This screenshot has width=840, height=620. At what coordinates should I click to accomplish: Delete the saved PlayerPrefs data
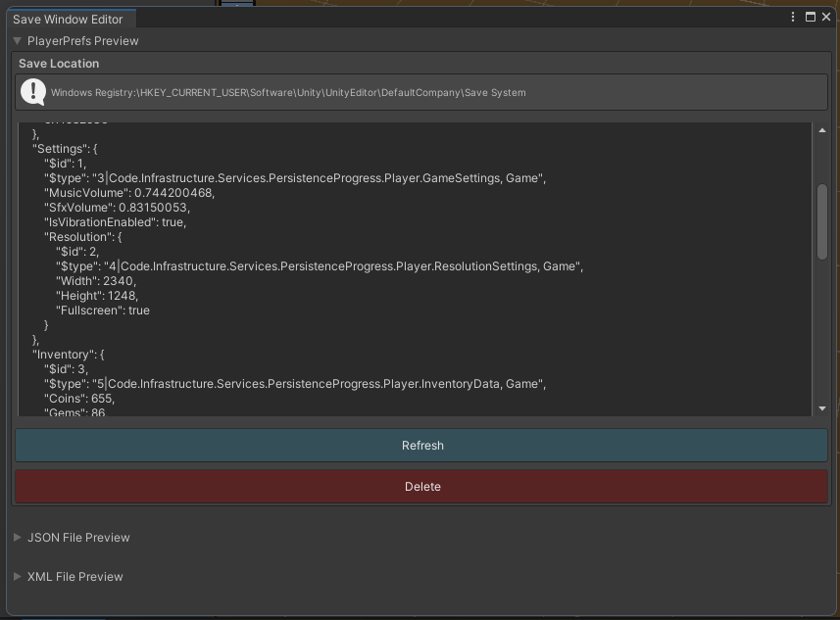421,486
